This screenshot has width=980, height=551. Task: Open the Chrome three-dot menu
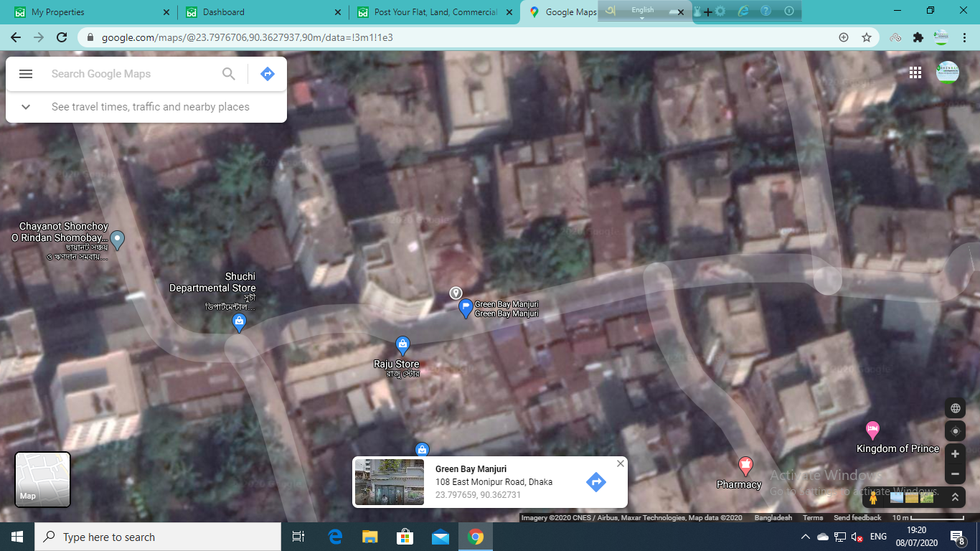coord(965,37)
